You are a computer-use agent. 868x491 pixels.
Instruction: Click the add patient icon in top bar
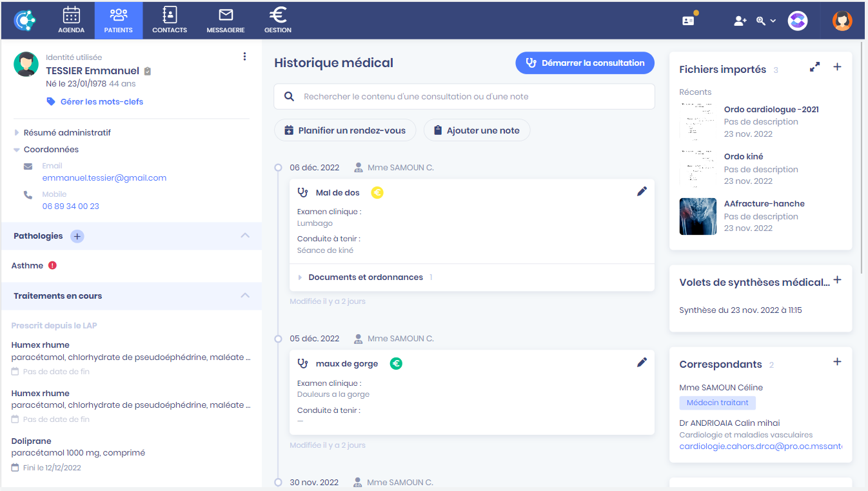740,21
